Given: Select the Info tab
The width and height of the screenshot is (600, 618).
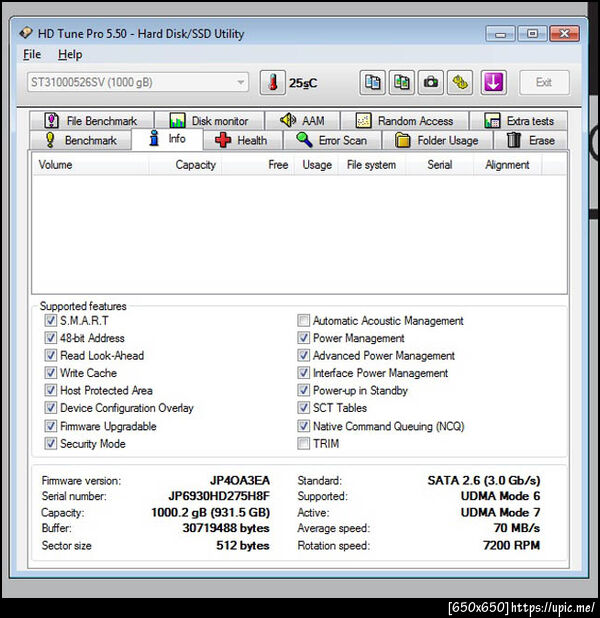Looking at the screenshot, I should coord(167,139).
